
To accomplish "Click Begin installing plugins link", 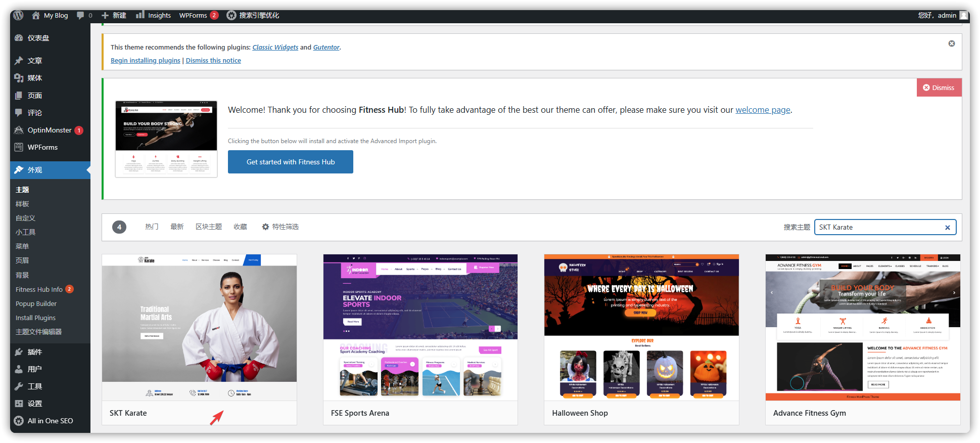I will tap(145, 61).
